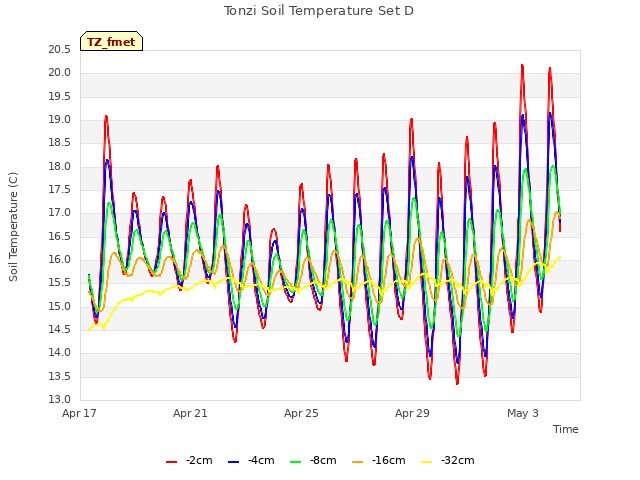
Task: Click the Apr 17 x-axis tick label
Action: point(79,413)
